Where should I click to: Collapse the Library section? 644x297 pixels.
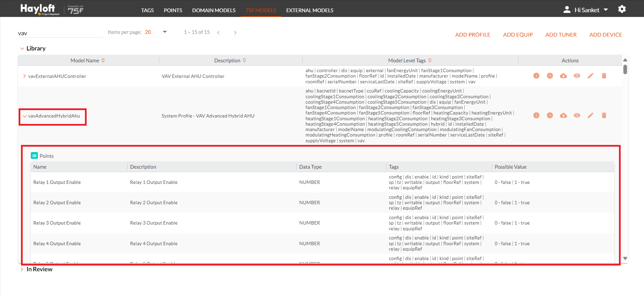coord(22,48)
